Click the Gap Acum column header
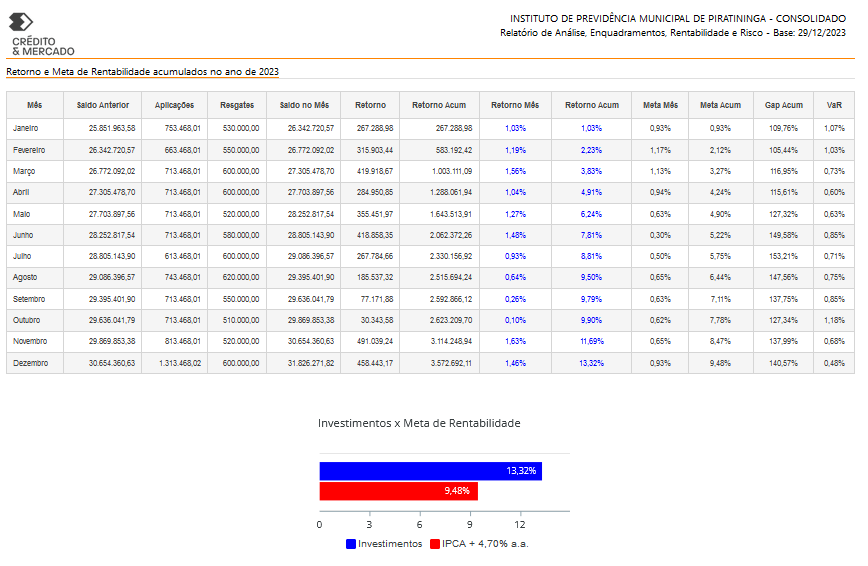The width and height of the screenshot is (868, 566). [x=783, y=105]
